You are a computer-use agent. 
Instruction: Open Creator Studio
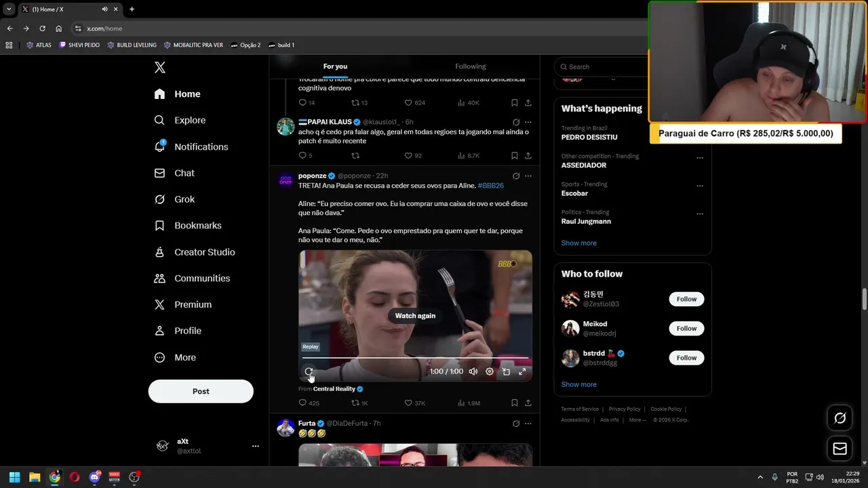click(x=195, y=251)
